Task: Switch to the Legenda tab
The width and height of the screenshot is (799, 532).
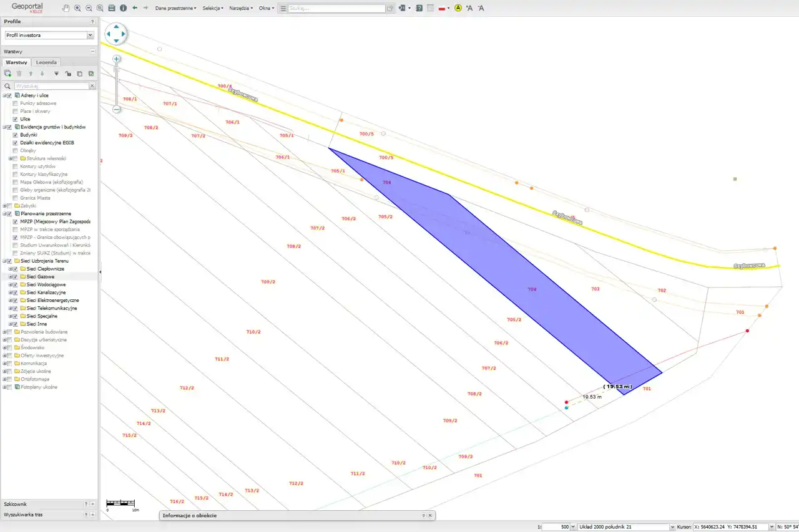Action: [x=46, y=62]
